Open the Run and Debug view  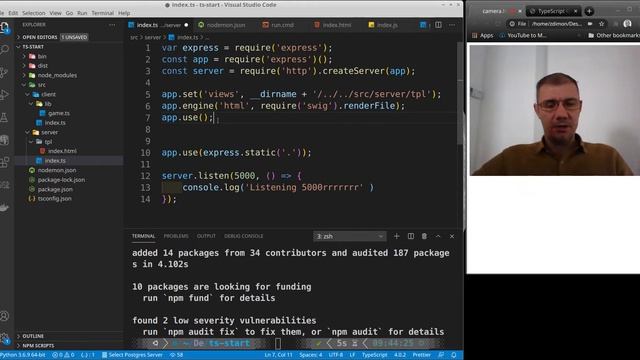click(x=4, y=95)
